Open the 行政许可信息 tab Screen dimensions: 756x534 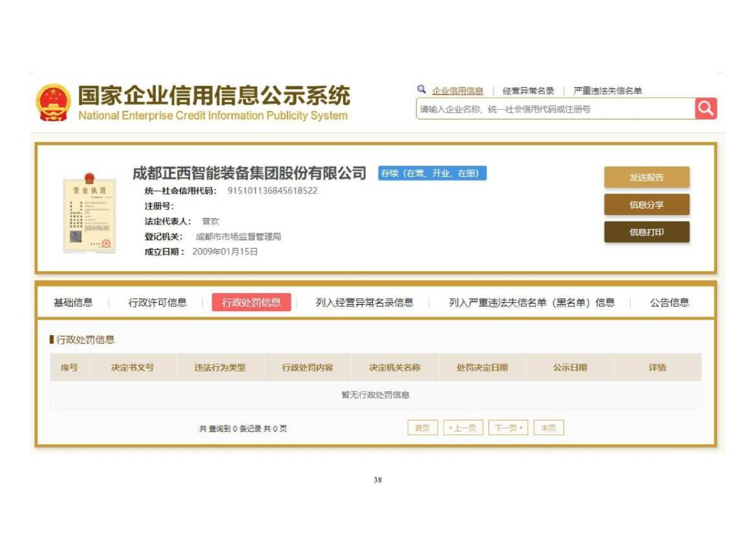pos(157,302)
